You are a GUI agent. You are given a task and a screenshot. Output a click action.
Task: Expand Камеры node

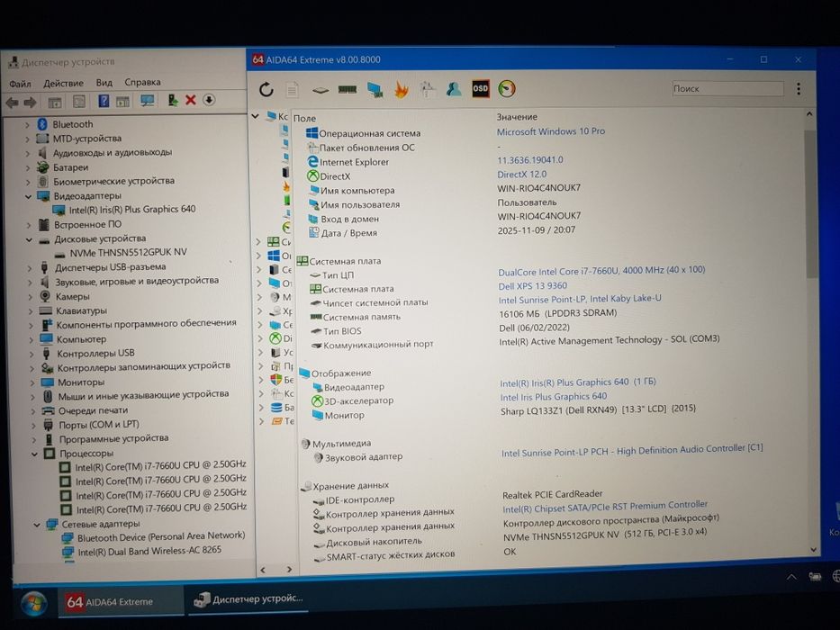click(30, 297)
